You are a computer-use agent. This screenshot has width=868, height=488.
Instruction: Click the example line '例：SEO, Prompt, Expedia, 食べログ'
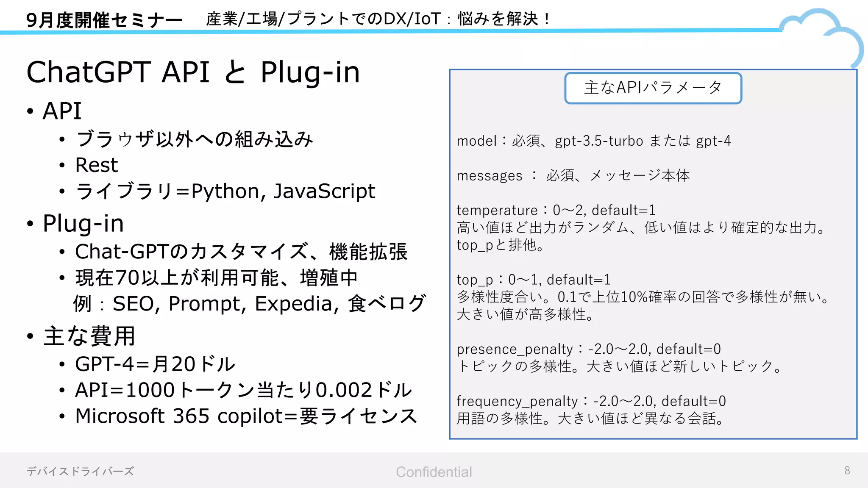pos(249,304)
